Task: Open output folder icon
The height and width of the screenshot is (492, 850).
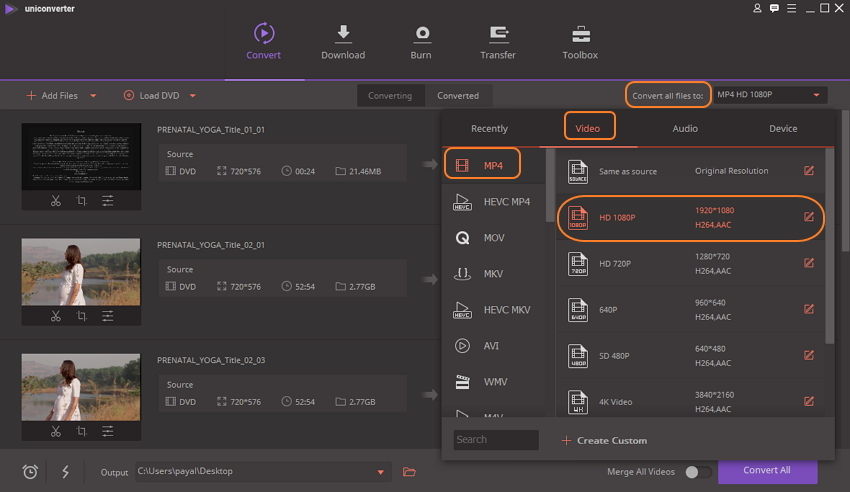Action: click(x=409, y=471)
